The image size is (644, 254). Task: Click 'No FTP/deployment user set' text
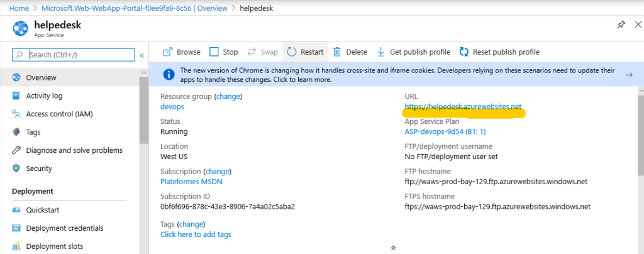[452, 157]
